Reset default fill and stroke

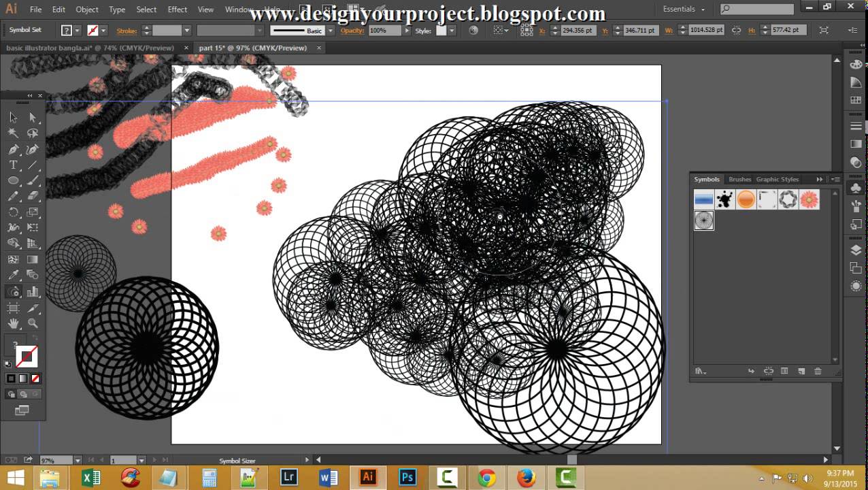click(8, 364)
